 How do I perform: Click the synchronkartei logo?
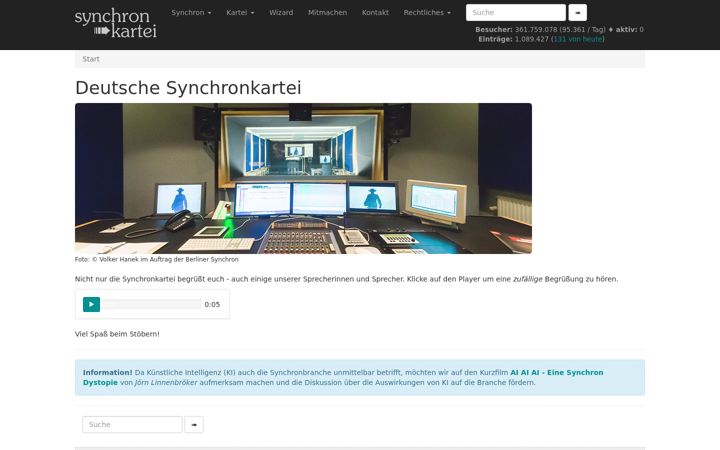coord(116,23)
